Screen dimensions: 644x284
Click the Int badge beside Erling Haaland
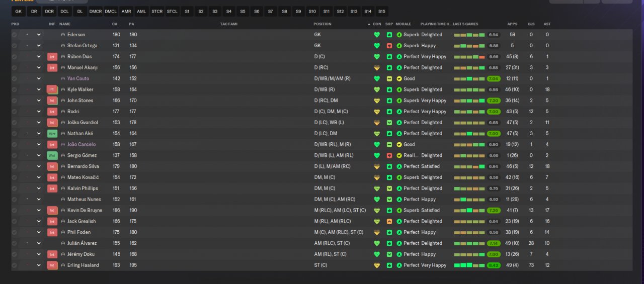(52, 265)
